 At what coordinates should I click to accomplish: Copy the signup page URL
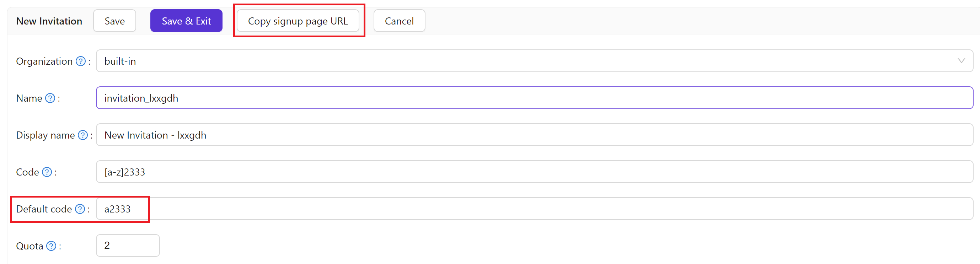(x=298, y=21)
